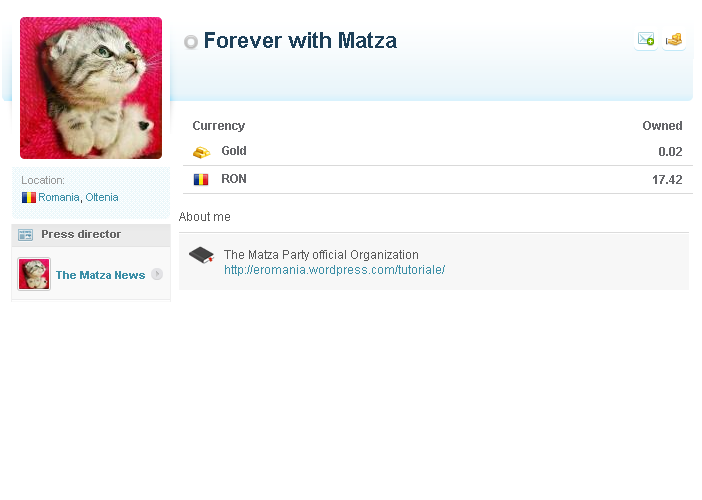Click the About me heading

(x=205, y=217)
